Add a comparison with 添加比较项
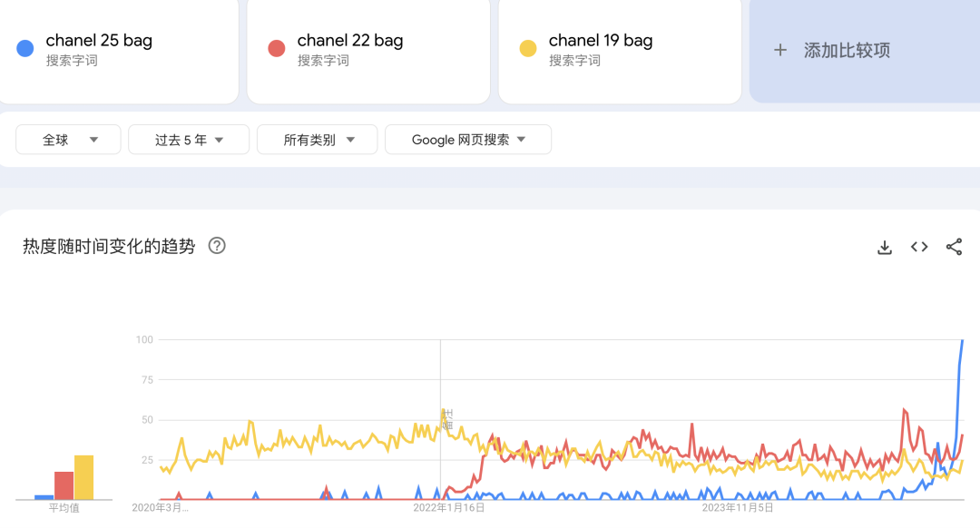 tap(865, 51)
